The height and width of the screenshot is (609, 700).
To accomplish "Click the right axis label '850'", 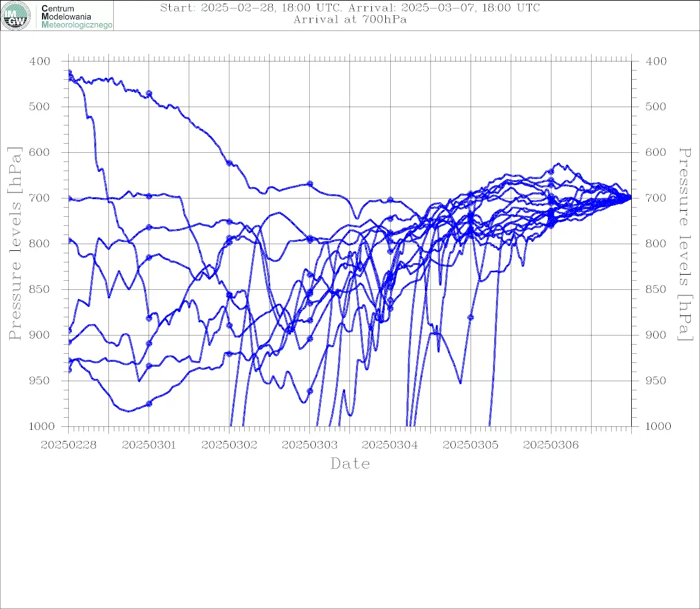I will pyautogui.click(x=656, y=289).
